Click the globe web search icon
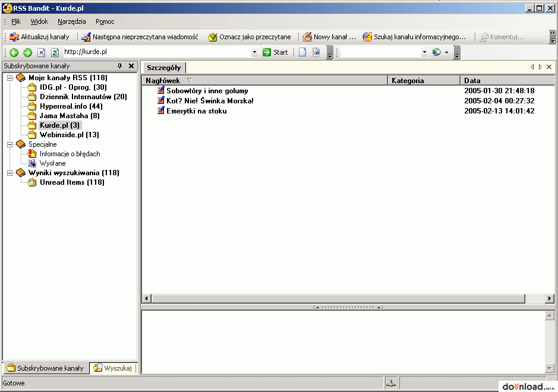Image resolution: width=558 pixels, height=392 pixels. click(x=436, y=52)
